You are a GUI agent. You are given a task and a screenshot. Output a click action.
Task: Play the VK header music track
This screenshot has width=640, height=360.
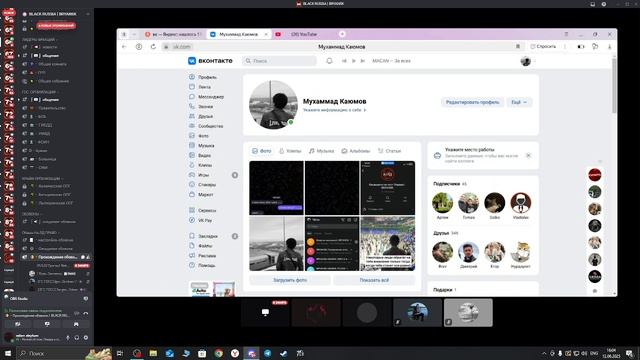click(353, 61)
